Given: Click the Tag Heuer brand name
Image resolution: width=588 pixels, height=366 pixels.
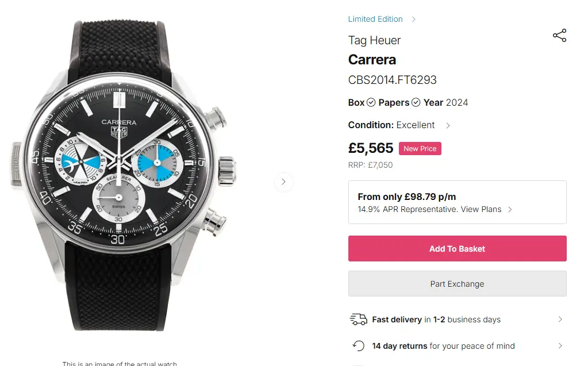Looking at the screenshot, I should [374, 40].
